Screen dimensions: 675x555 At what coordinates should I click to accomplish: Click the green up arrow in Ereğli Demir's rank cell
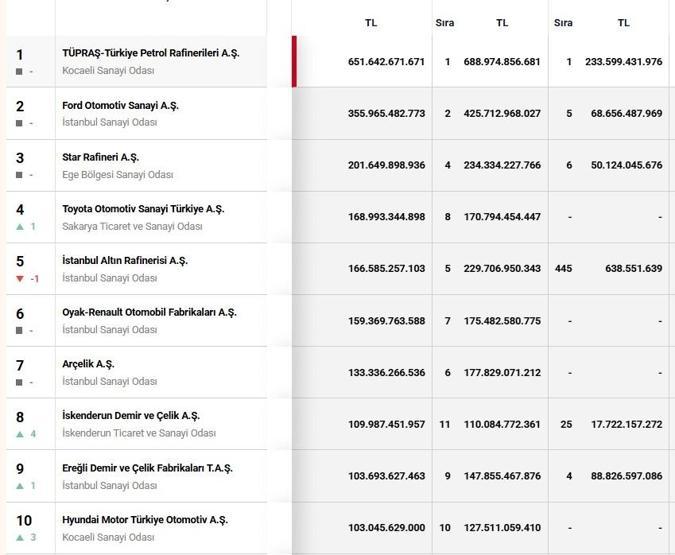coord(20,486)
